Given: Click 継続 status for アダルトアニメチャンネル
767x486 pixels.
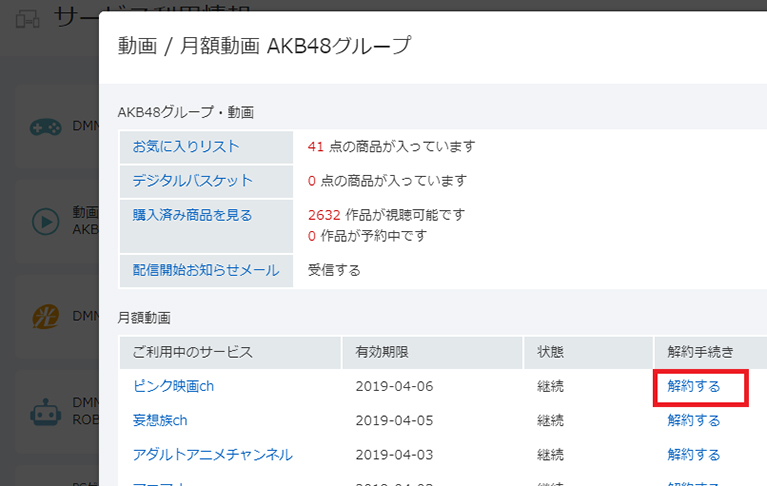Looking at the screenshot, I should [x=550, y=455].
